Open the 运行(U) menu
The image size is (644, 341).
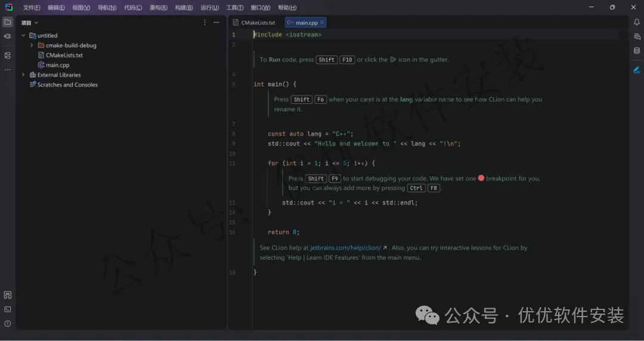pyautogui.click(x=210, y=7)
